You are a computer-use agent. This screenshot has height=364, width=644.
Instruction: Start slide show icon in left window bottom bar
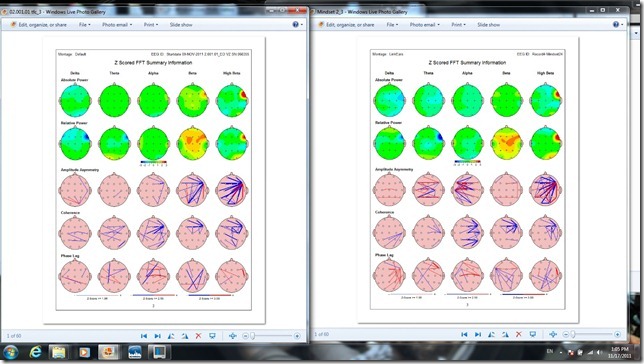pyautogui.click(x=212, y=336)
